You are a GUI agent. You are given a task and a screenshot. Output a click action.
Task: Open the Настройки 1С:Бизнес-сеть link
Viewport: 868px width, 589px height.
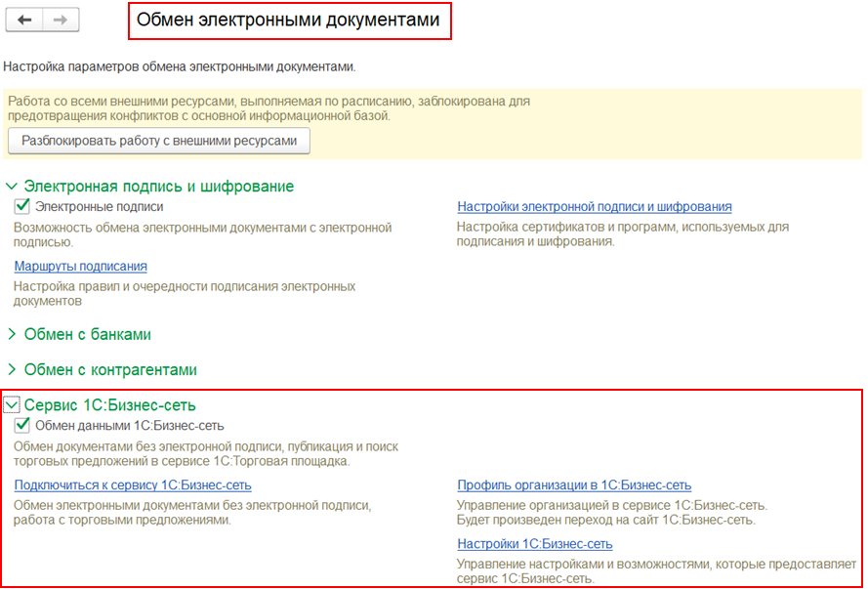535,544
